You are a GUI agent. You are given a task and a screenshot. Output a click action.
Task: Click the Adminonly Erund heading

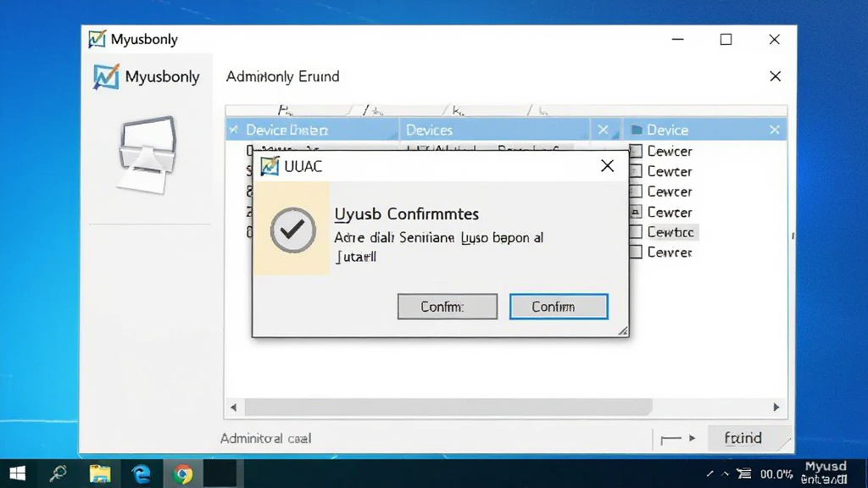pos(283,76)
